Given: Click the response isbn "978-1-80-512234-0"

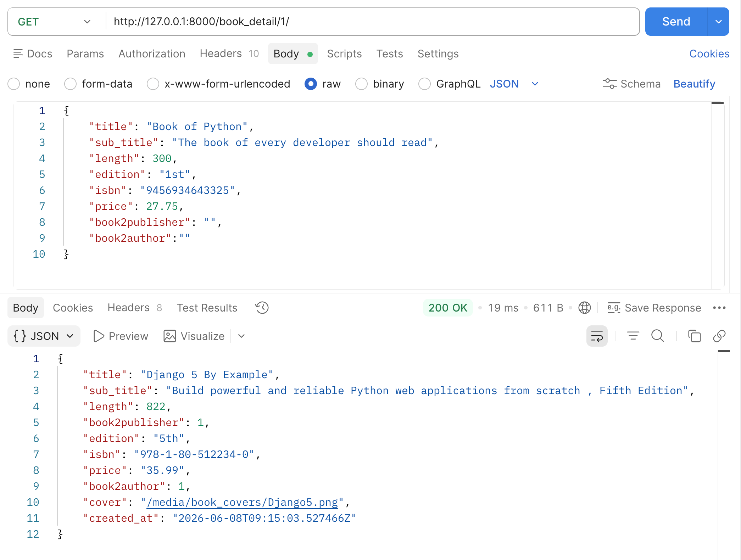Looking at the screenshot, I should [x=194, y=454].
